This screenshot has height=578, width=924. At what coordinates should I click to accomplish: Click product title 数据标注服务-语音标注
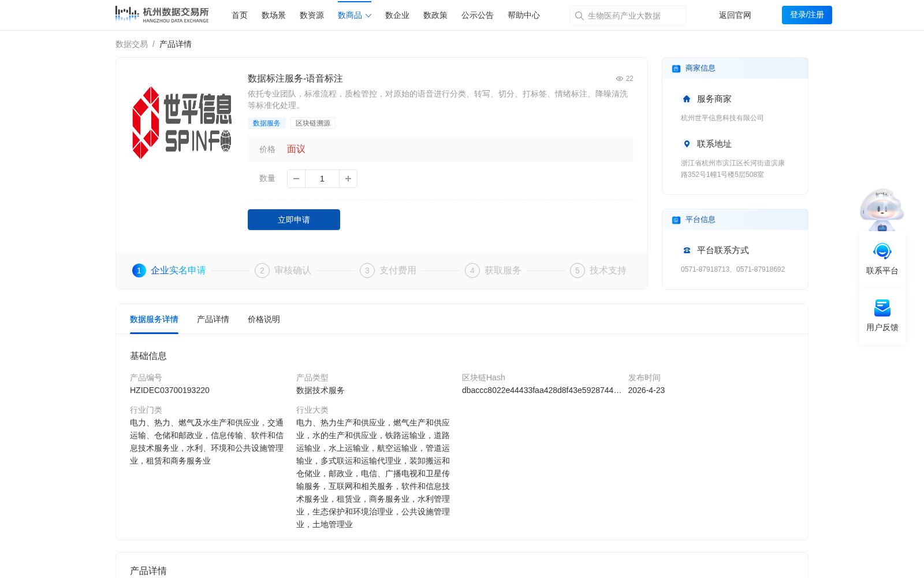[295, 79]
